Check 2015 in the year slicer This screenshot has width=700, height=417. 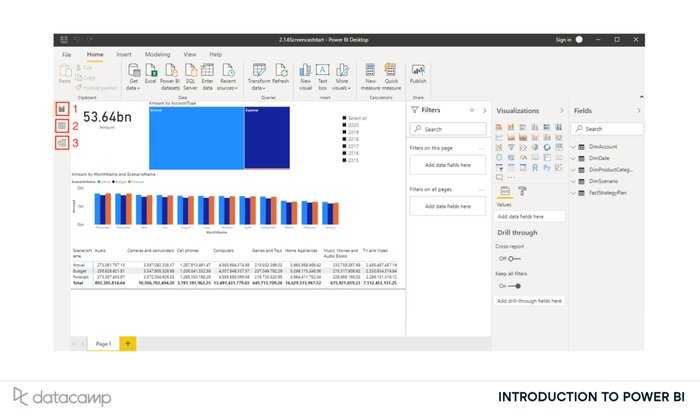(344, 160)
